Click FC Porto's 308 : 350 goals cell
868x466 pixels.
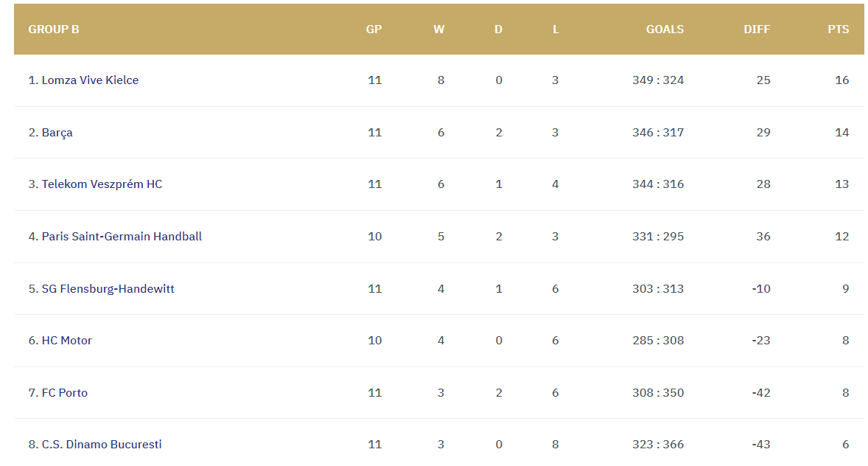pyautogui.click(x=658, y=393)
